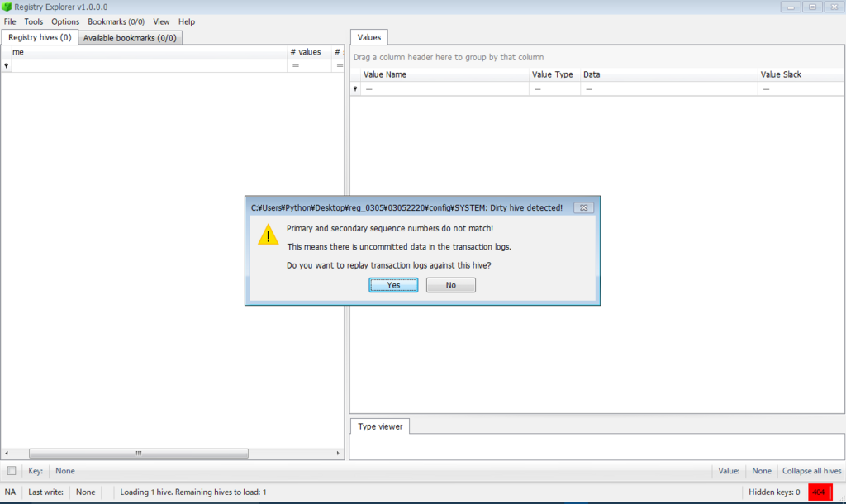Click the filter pin icon in Values grid
846x504 pixels.
[x=355, y=88]
